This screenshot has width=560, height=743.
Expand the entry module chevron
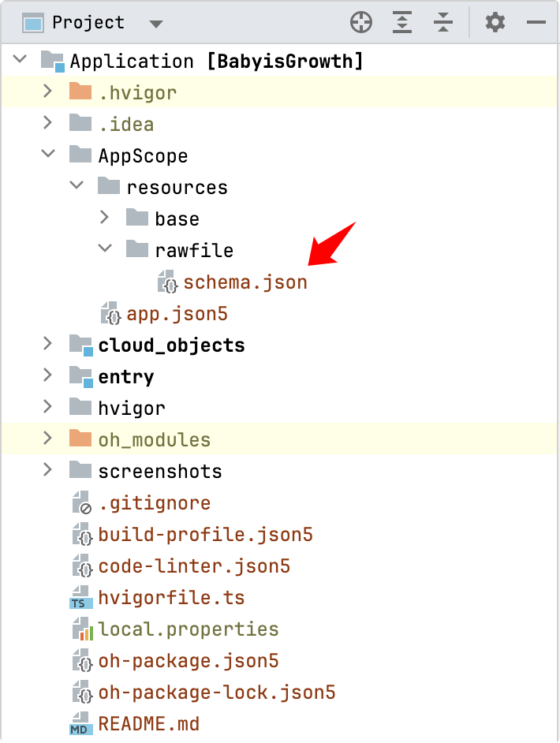coord(47,375)
